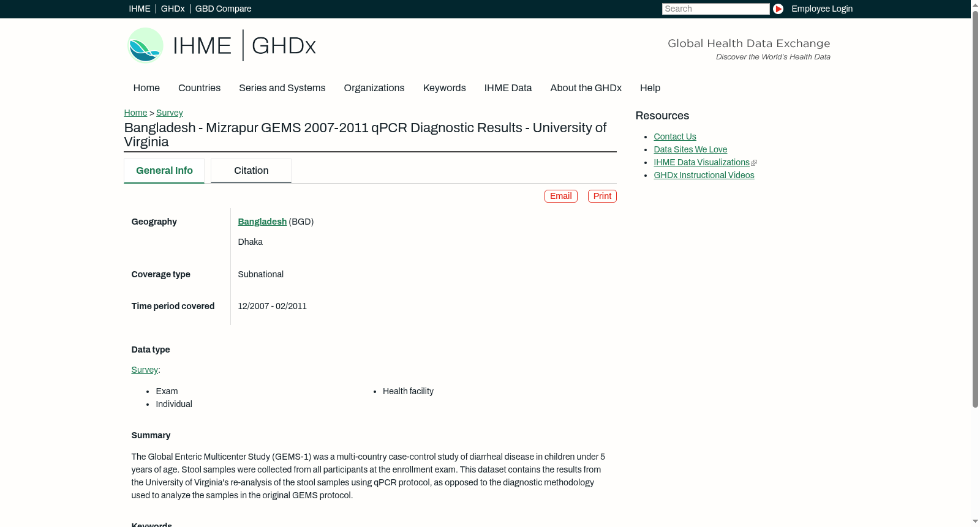Open the GHDx link in top bar
This screenshot has height=527, width=980.
pos(173,9)
